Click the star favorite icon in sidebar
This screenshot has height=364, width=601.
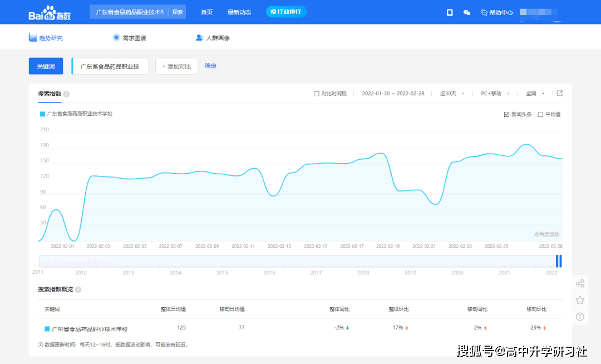pyautogui.click(x=580, y=300)
